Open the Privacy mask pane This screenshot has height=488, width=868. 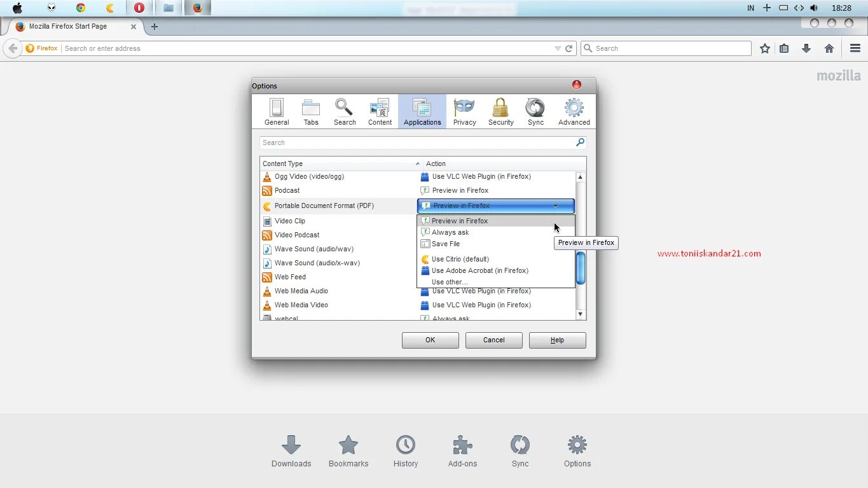(464, 112)
